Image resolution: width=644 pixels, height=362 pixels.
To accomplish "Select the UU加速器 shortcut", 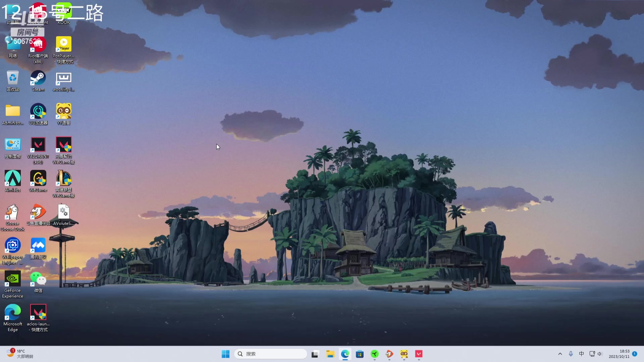I will (38, 114).
